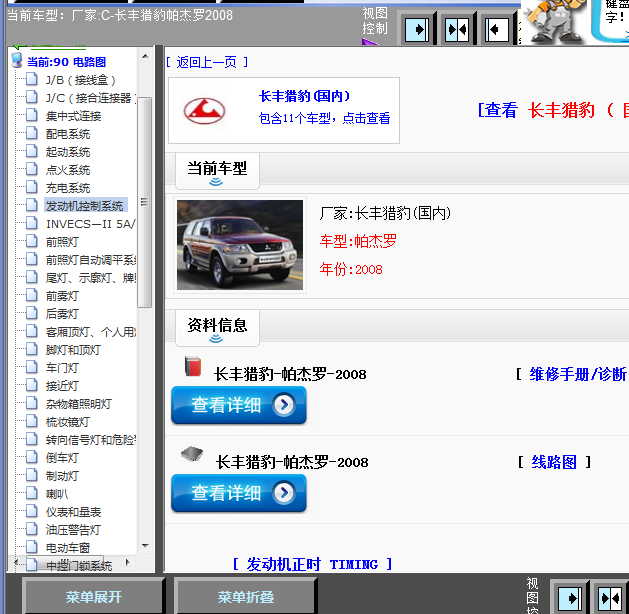629x614 pixels.
Task: Click 菜单展开 button
Action: point(93,597)
